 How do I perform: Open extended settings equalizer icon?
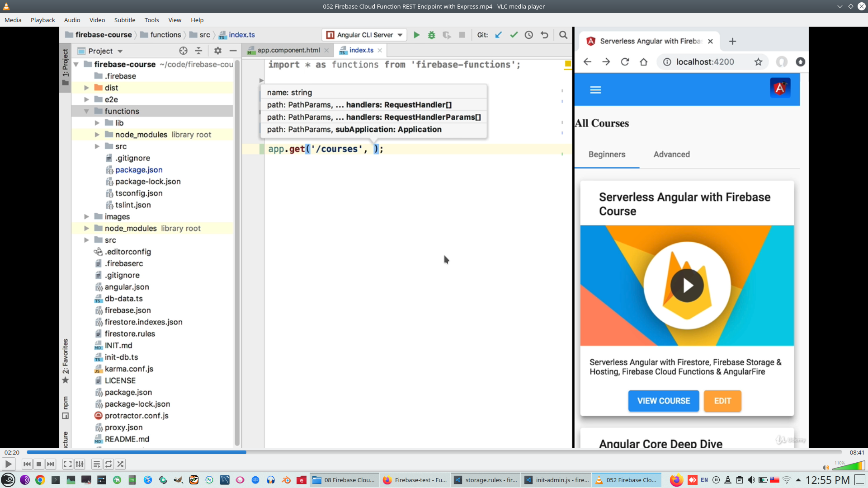point(80,464)
